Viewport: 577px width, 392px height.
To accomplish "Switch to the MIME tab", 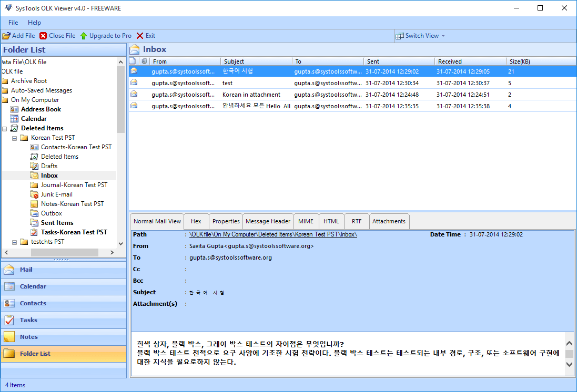I will [306, 221].
